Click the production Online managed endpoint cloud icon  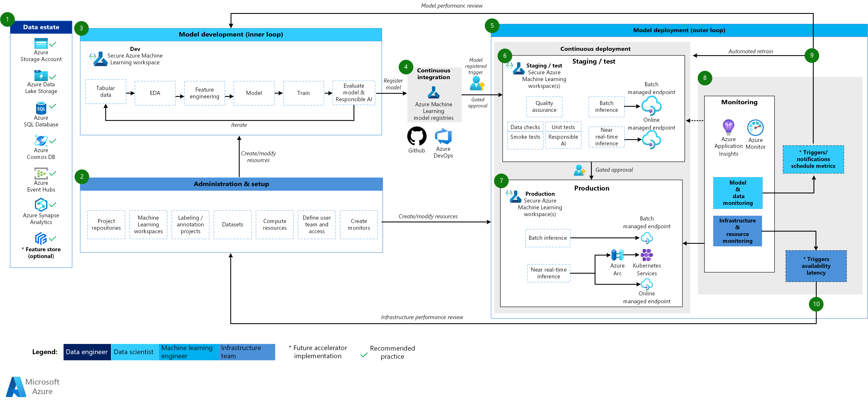coord(647,284)
